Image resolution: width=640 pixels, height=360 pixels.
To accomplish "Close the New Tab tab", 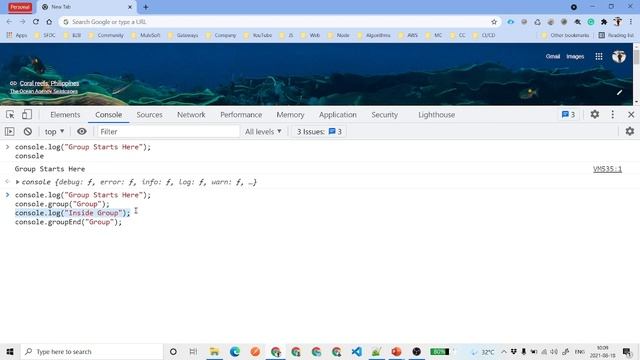I will [x=130, y=7].
